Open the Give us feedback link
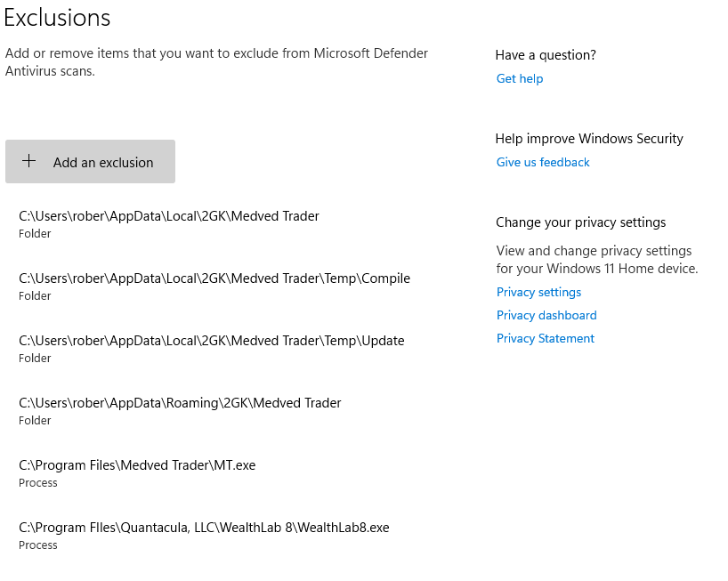Viewport: 728px width, 581px height. point(543,163)
